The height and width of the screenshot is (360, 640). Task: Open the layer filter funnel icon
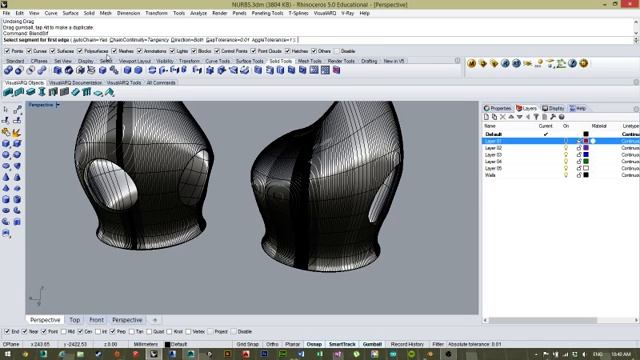pos(536,117)
